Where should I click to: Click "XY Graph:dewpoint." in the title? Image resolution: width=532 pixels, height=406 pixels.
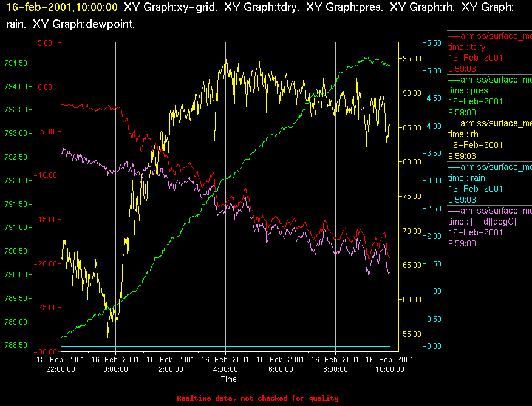pos(84,24)
